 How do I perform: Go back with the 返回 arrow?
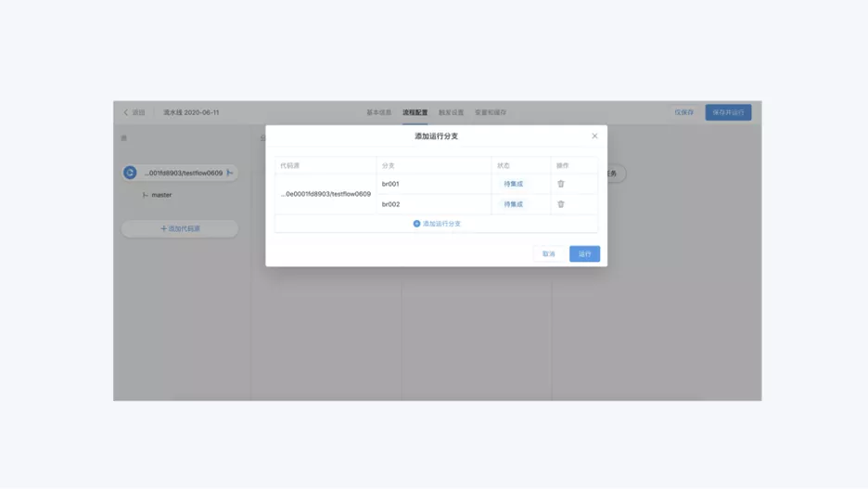134,112
